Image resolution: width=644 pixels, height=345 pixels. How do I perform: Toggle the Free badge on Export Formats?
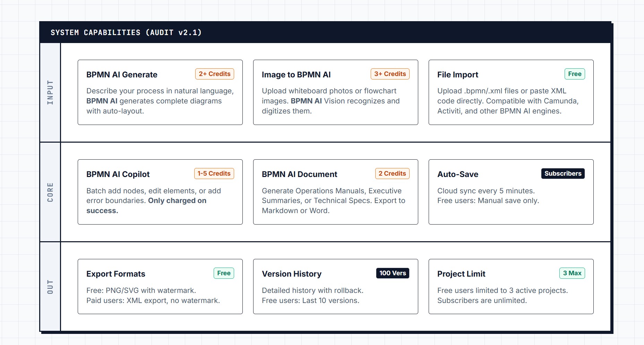224,273
